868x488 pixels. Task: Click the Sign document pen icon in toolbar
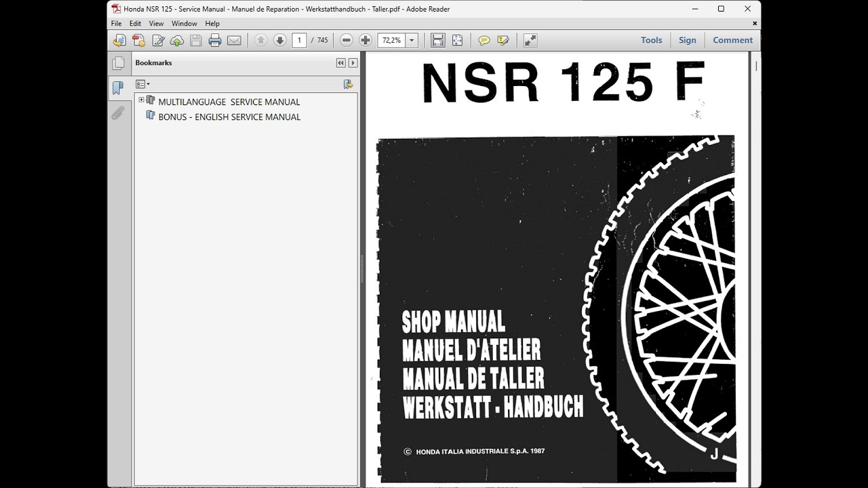(158, 41)
